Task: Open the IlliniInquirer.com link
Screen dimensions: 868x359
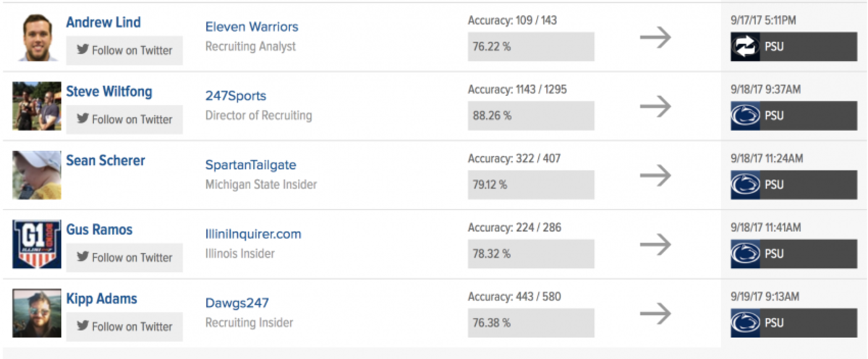Action: pyautogui.click(x=253, y=234)
